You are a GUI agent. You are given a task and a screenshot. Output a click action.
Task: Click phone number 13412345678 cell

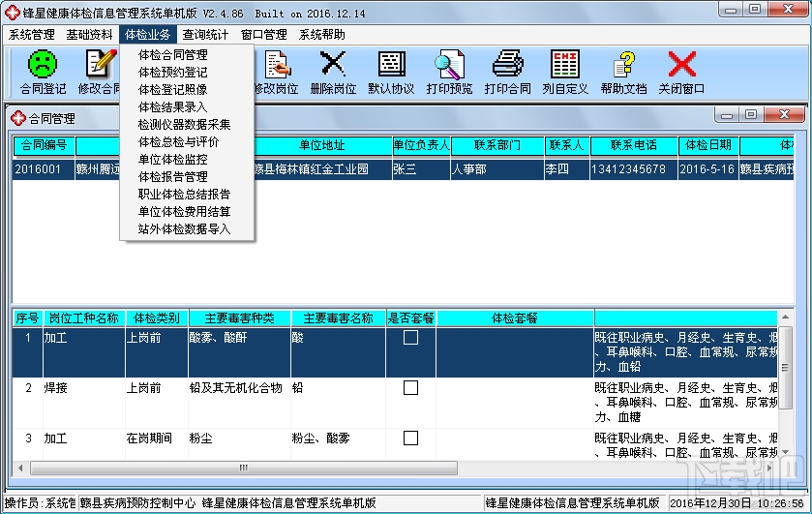633,169
